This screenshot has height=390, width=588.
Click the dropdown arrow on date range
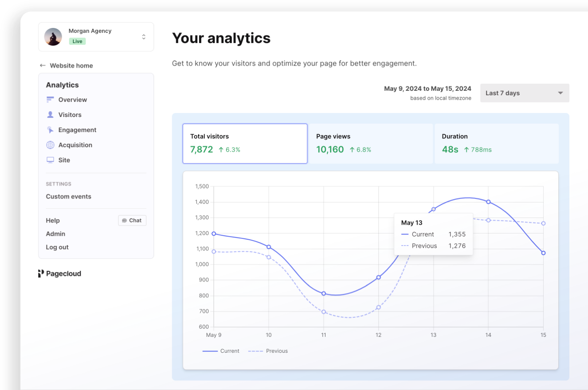(x=560, y=93)
